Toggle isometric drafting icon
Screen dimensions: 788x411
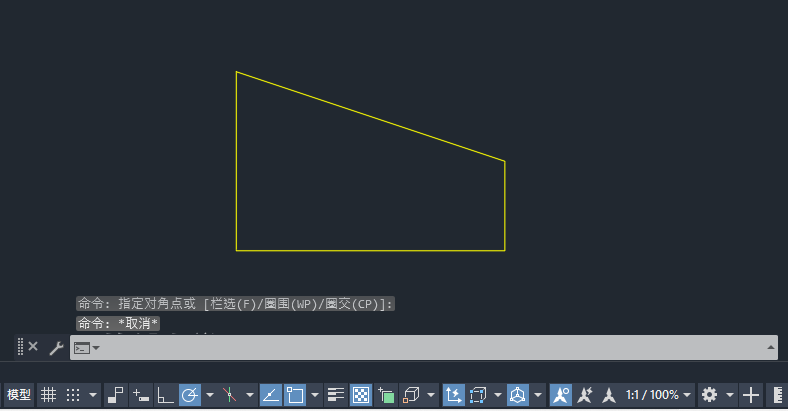230,395
